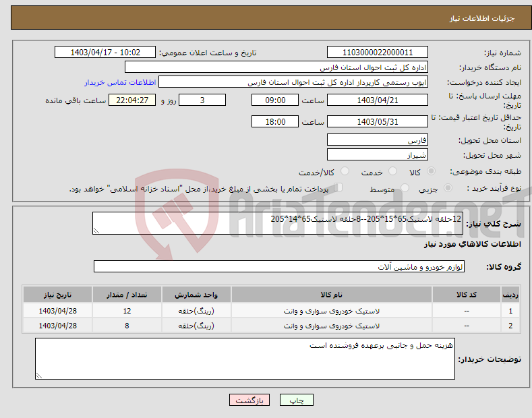
Task: Click the تعداد / مقدار column header
Action: 127,295
